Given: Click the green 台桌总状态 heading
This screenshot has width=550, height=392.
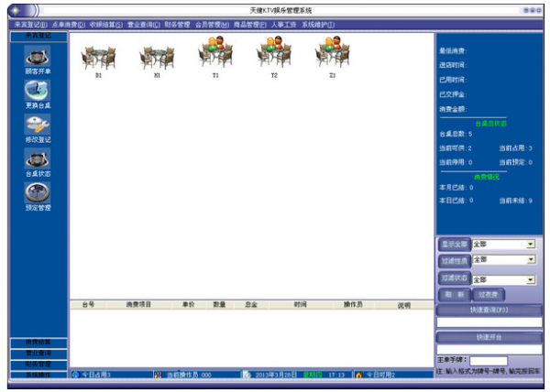Looking at the screenshot, I should [x=490, y=124].
